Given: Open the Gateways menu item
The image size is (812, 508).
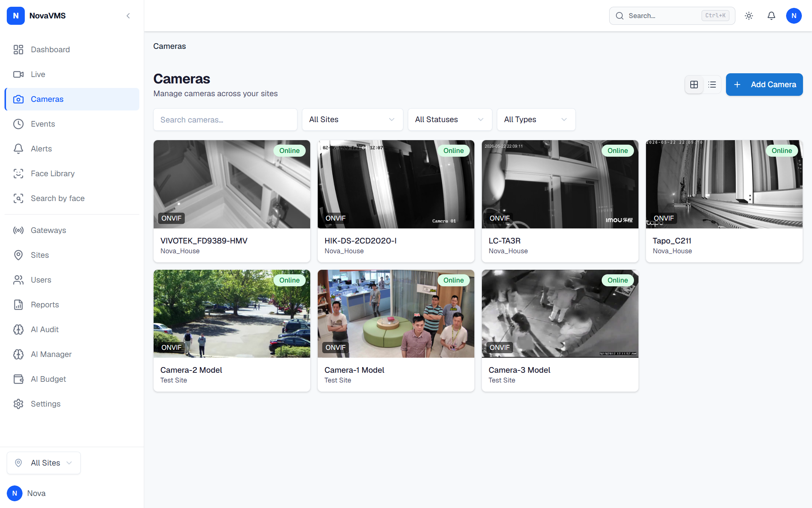Looking at the screenshot, I should pyautogui.click(x=72, y=230).
